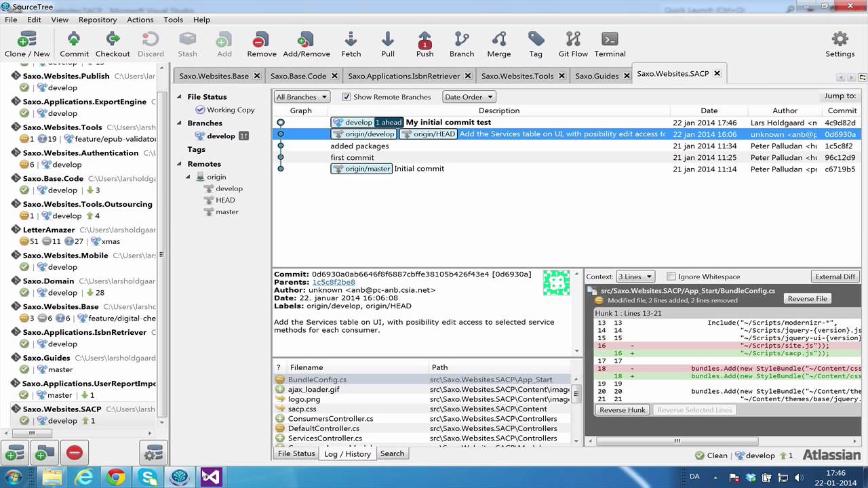Click the Description column header
Image resolution: width=868 pixels, height=488 pixels.
tap(499, 110)
